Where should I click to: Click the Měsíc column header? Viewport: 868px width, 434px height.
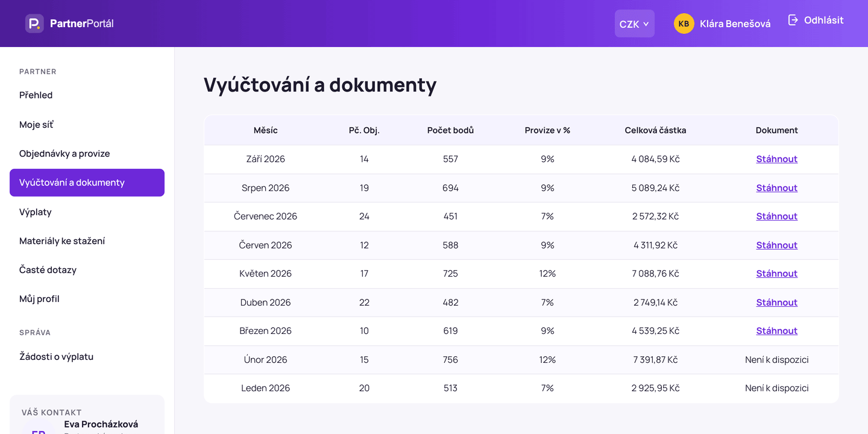click(266, 130)
